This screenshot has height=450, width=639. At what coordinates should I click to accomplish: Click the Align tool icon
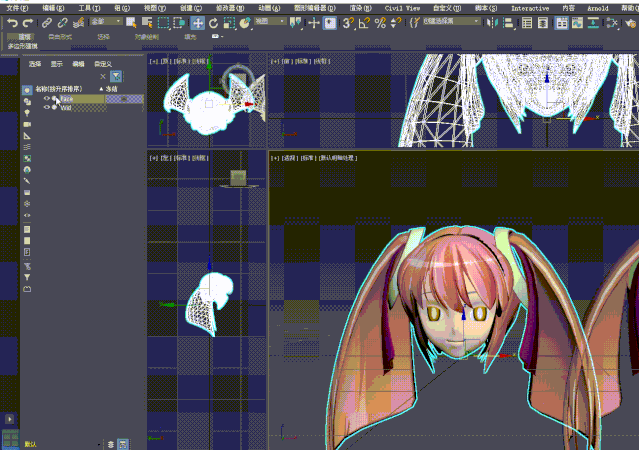click(x=508, y=23)
